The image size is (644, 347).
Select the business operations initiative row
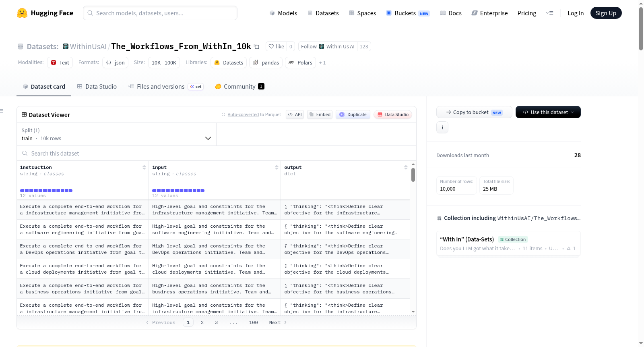click(213, 289)
